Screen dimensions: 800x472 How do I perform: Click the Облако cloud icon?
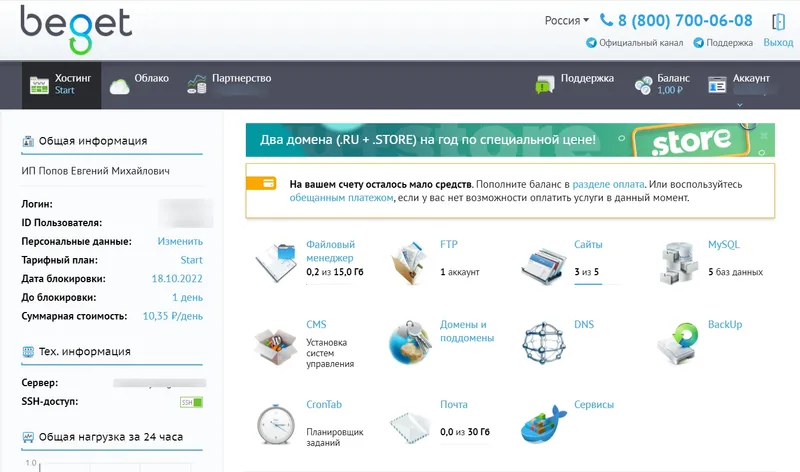point(119,87)
